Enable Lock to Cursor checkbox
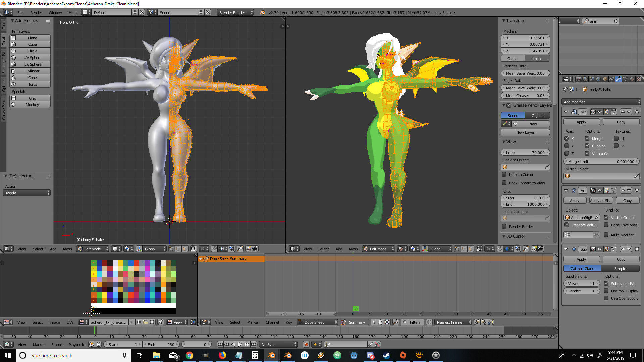This screenshot has width=644, height=362. pos(504,174)
